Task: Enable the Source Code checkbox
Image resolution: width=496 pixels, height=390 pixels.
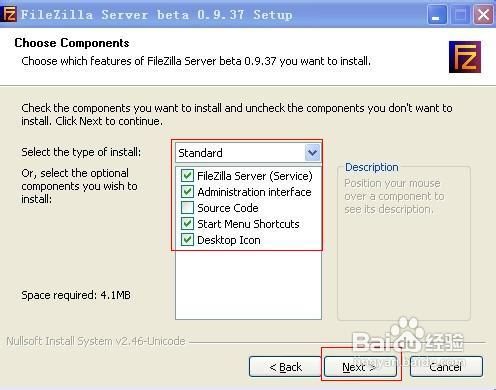Action: [187, 207]
